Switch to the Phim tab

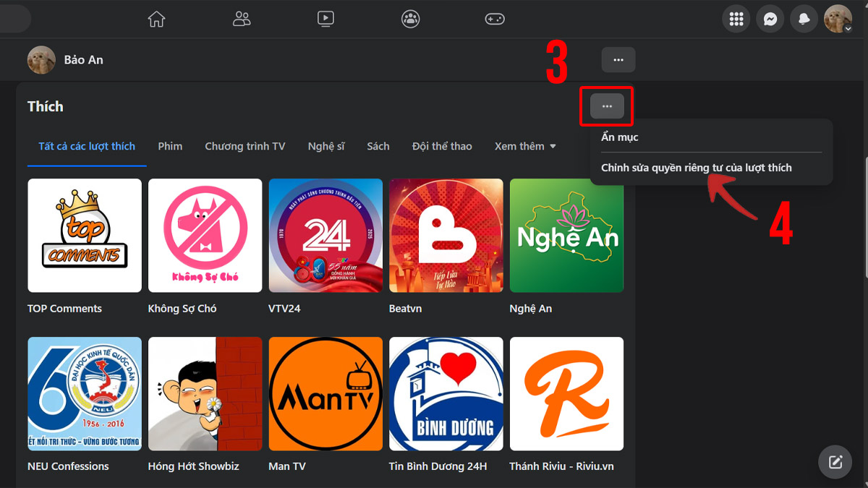170,146
